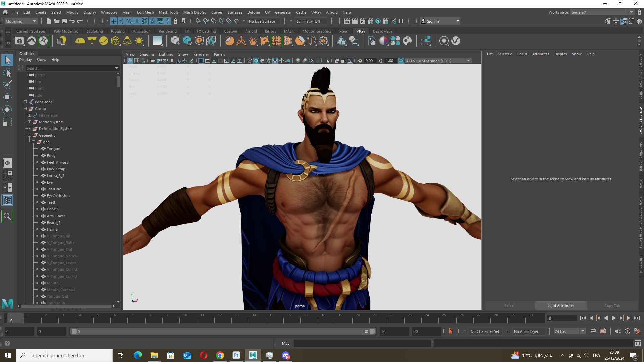Select the arrow Select tool in toolbox

pyautogui.click(x=7, y=60)
